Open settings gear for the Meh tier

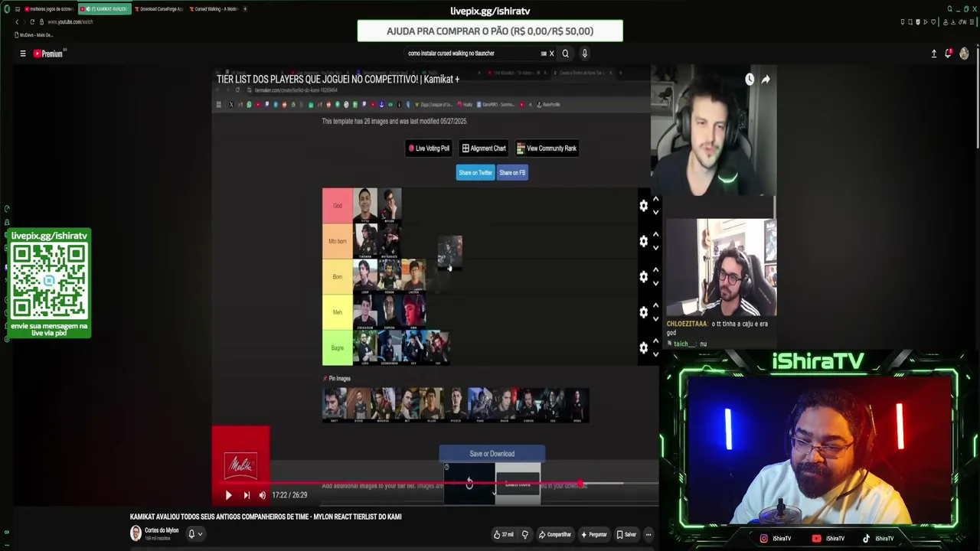click(x=643, y=312)
